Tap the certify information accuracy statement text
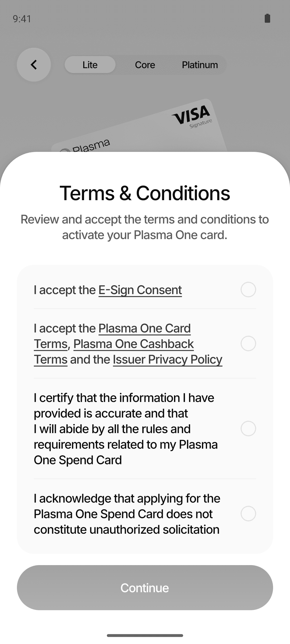The image size is (290, 644). point(126,429)
